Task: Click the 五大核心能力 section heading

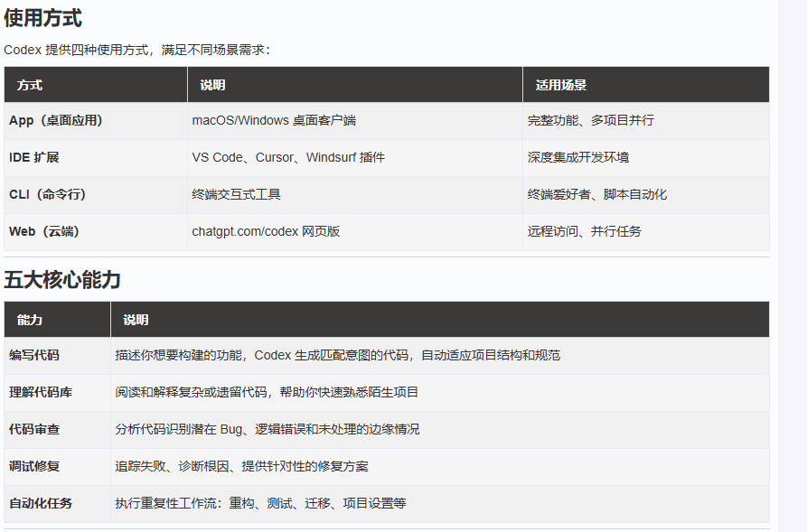Action: (62, 280)
